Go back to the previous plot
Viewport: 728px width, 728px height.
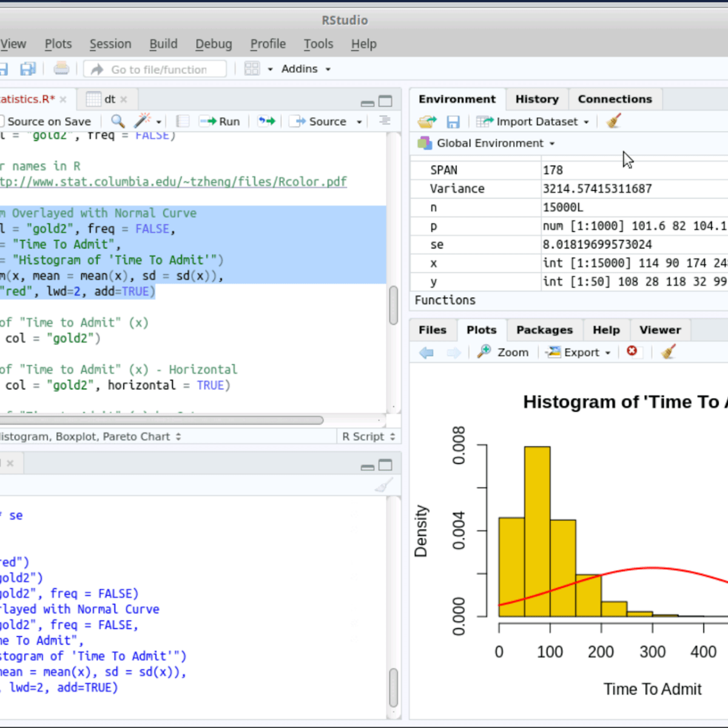point(426,352)
